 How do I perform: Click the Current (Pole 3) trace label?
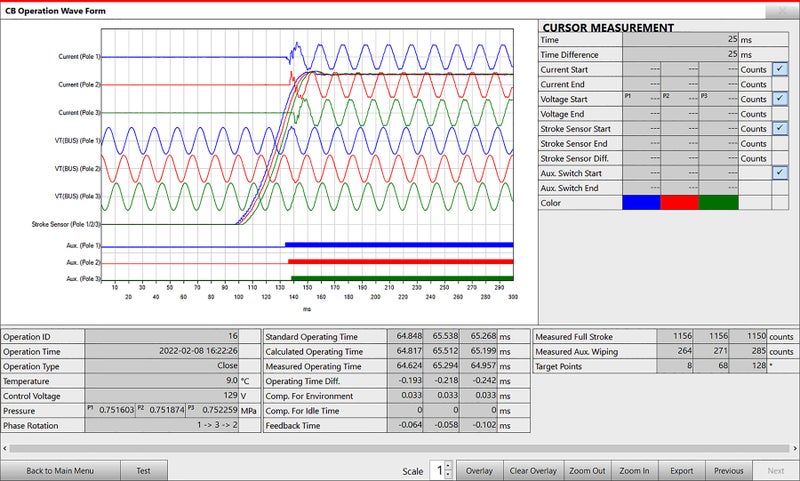point(79,113)
